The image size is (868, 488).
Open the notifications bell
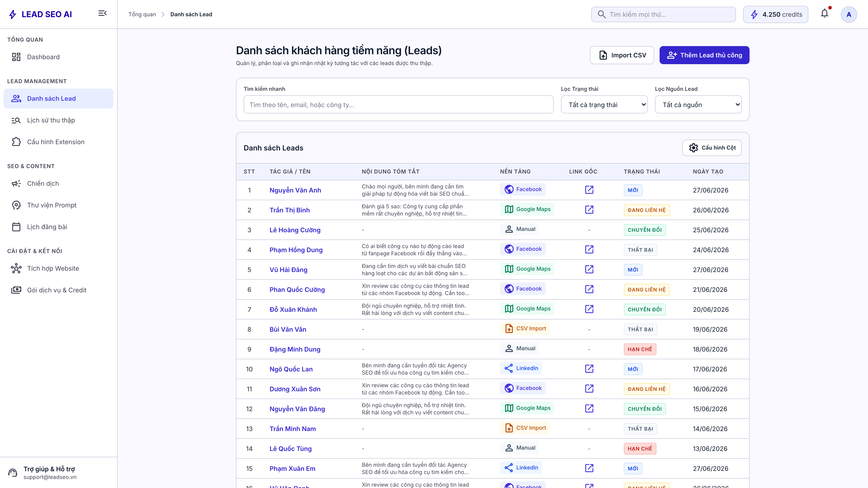824,14
